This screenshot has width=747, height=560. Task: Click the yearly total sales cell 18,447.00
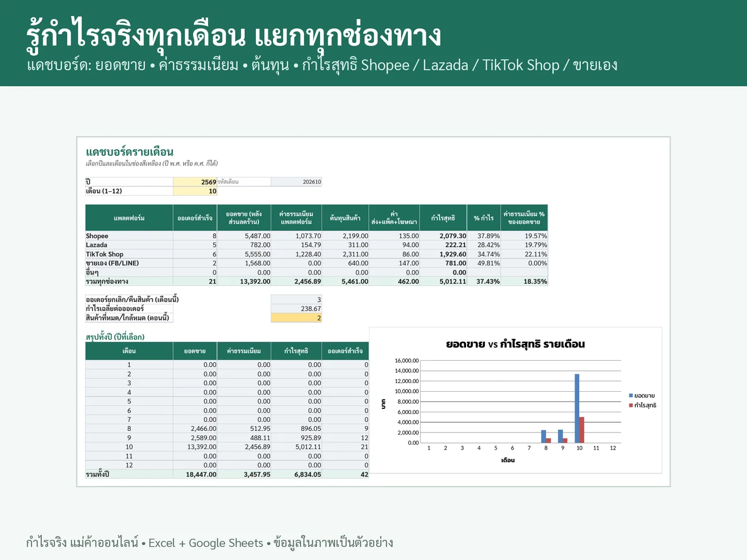195,474
